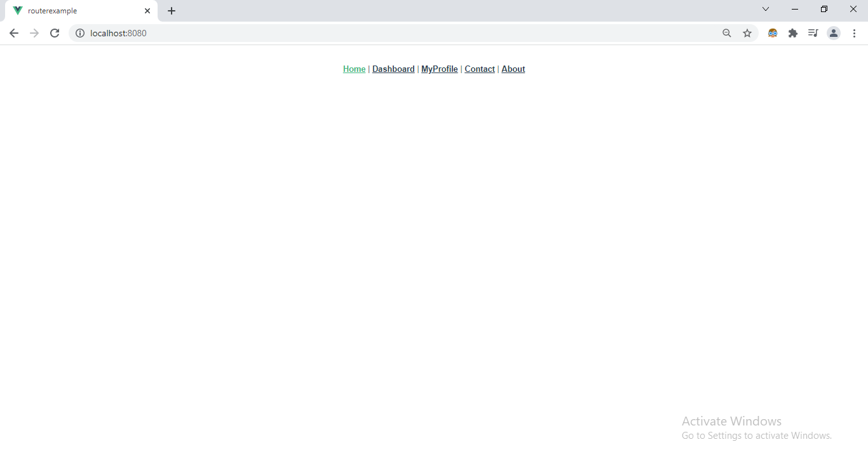Image resolution: width=868 pixels, height=463 pixels.
Task: Open the Dashboard link
Action: click(393, 69)
